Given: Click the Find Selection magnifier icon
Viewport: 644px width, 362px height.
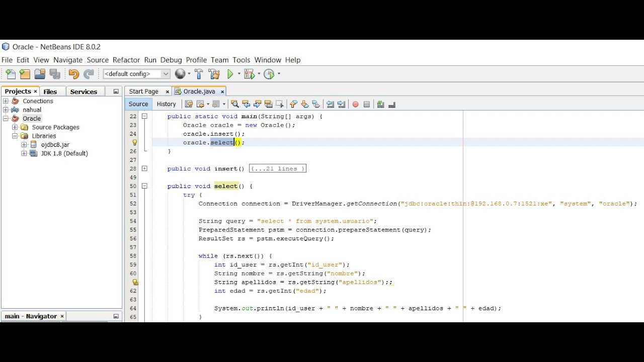Looking at the screenshot, I should (234, 104).
